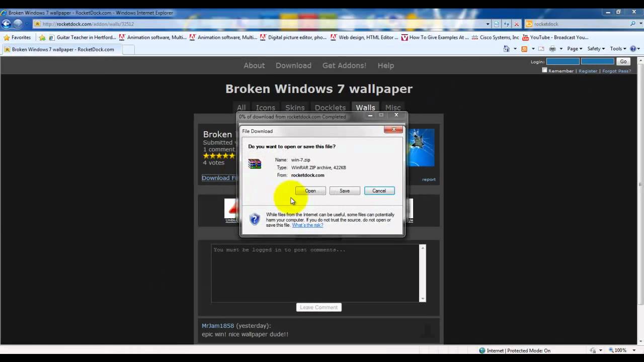Image resolution: width=644 pixels, height=362 pixels.
Task: Click the Add to Favorites Bar icon
Action: (x=42, y=37)
